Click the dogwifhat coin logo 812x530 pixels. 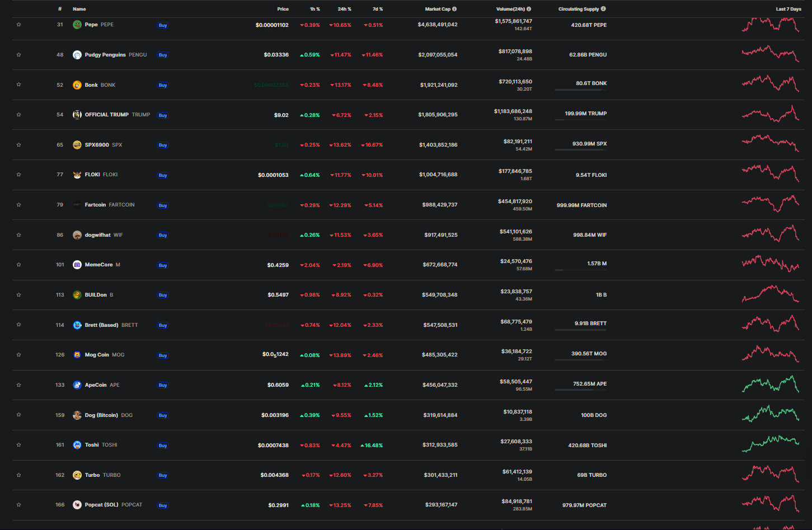[77, 235]
